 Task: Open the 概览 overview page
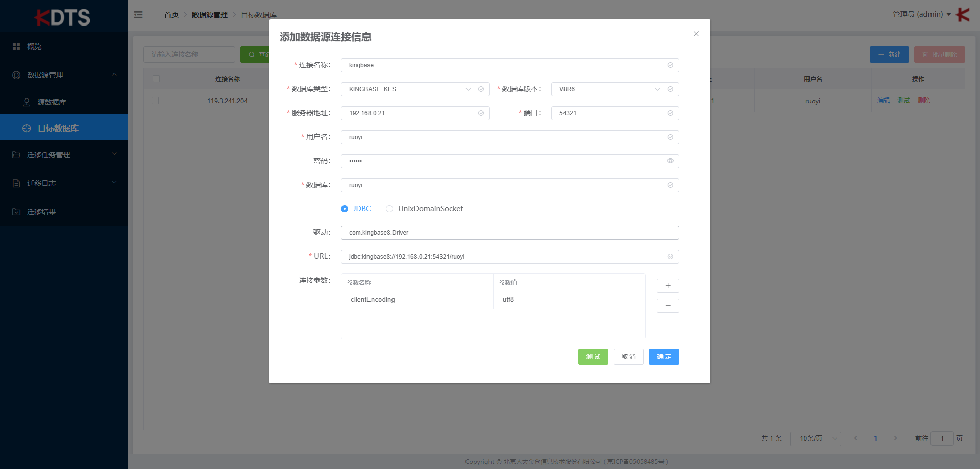click(35, 46)
